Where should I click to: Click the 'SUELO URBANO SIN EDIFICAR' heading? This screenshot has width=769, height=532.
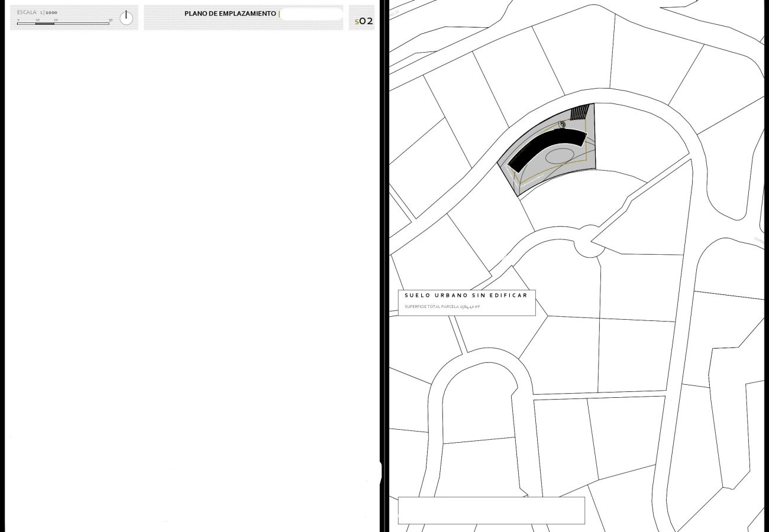pos(466,295)
